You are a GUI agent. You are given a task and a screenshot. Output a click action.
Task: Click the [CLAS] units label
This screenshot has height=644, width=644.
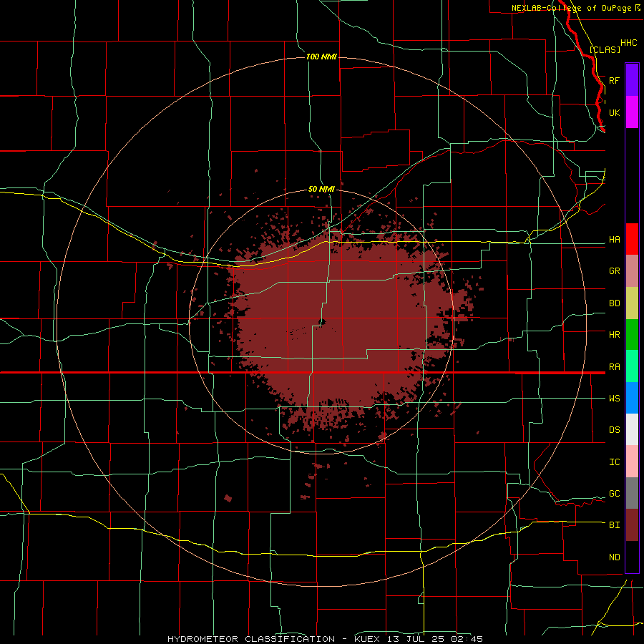(x=605, y=49)
